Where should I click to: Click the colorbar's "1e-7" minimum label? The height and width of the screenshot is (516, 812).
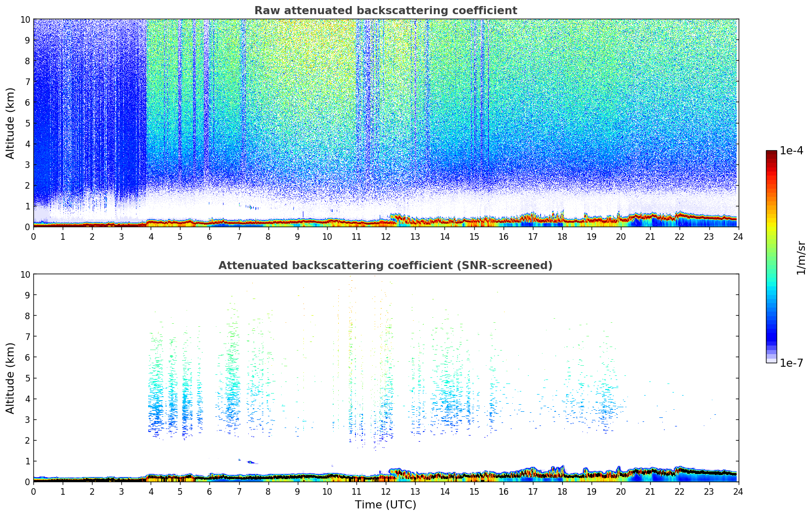pyautogui.click(x=791, y=363)
